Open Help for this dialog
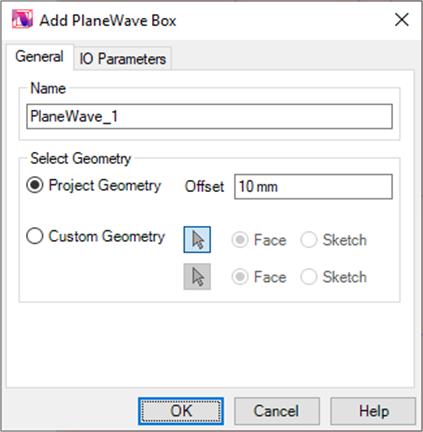423x432 pixels. (x=373, y=411)
